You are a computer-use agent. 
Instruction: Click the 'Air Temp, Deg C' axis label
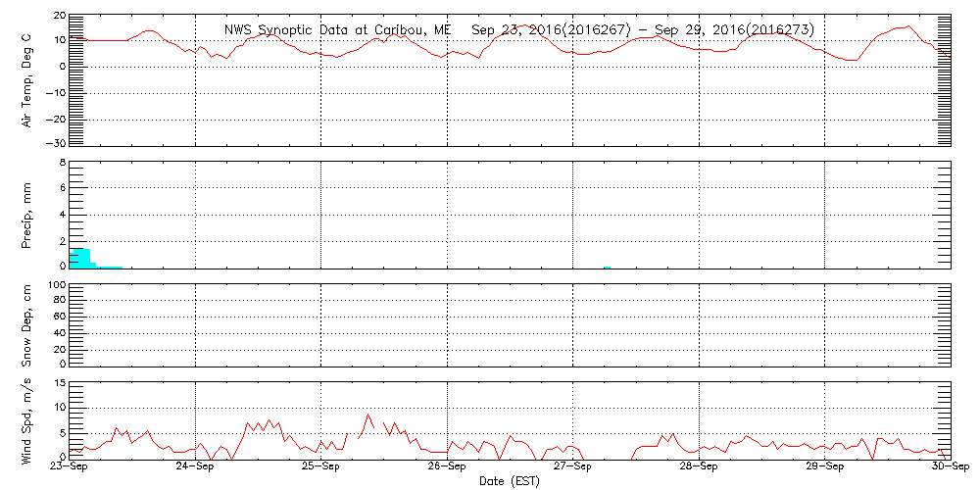(26, 79)
